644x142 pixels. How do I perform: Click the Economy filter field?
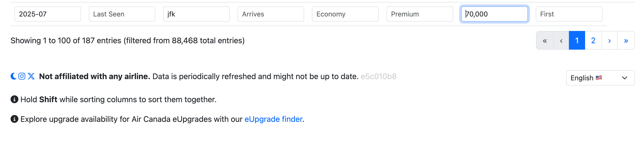tap(345, 14)
